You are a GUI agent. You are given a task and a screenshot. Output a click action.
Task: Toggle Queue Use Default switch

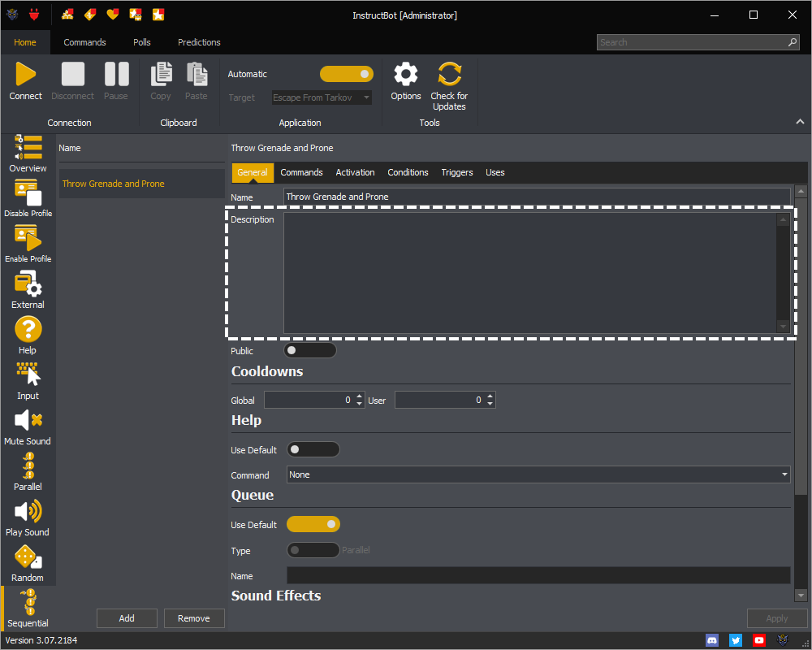tap(313, 524)
